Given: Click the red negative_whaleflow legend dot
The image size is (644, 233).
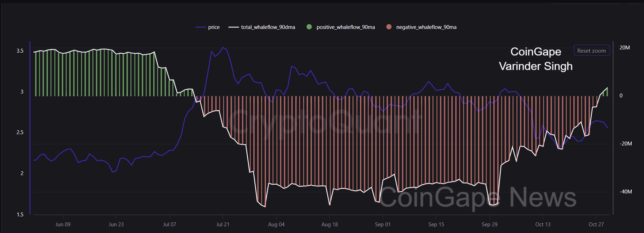Looking at the screenshot, I should [389, 27].
